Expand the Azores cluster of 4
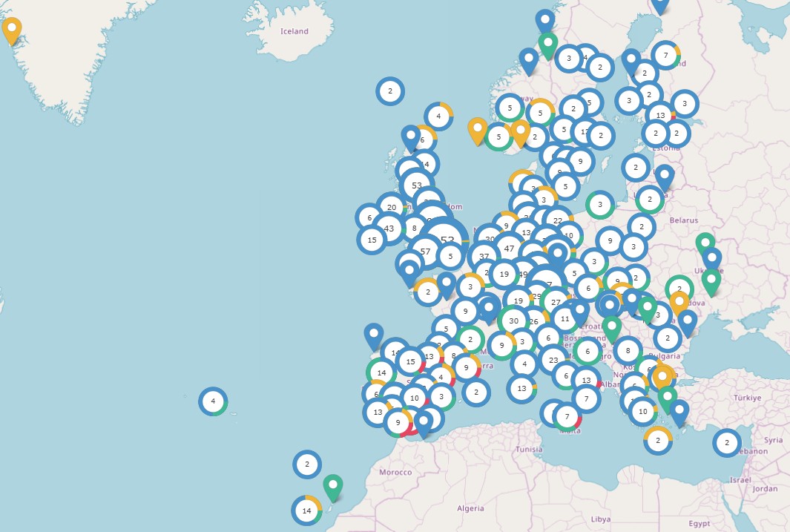The width and height of the screenshot is (790, 532). pos(213,401)
